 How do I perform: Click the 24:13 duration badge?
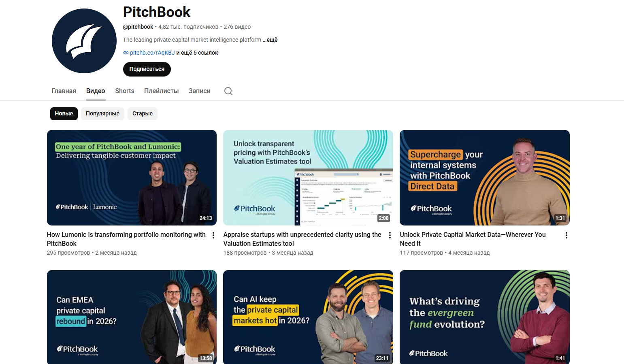point(206,218)
